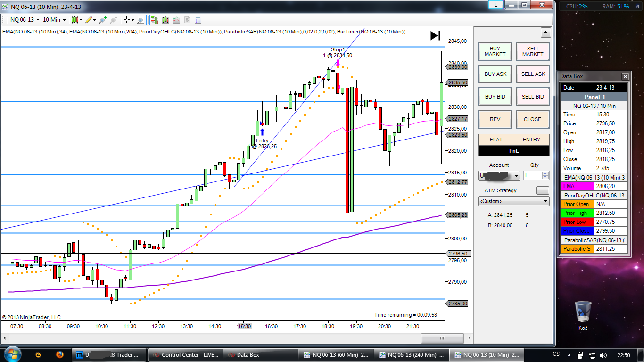644x362 pixels.
Task: Click the zoom in magnifier icon
Action: 102,20
